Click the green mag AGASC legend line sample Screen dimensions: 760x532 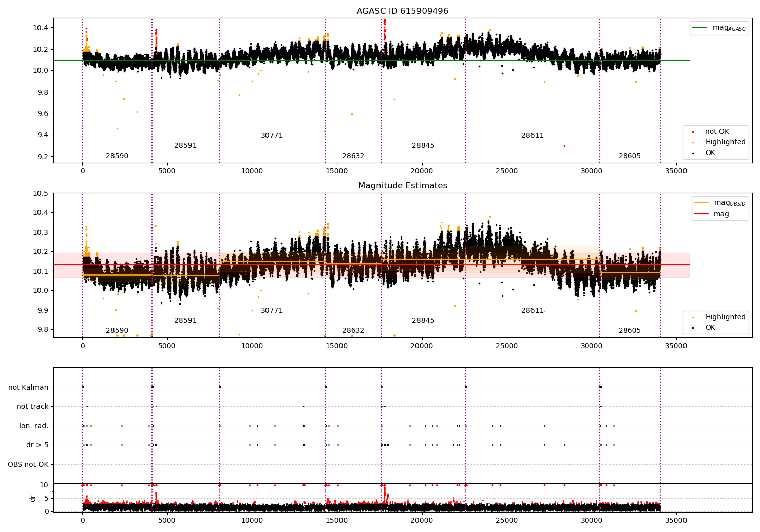tap(700, 28)
